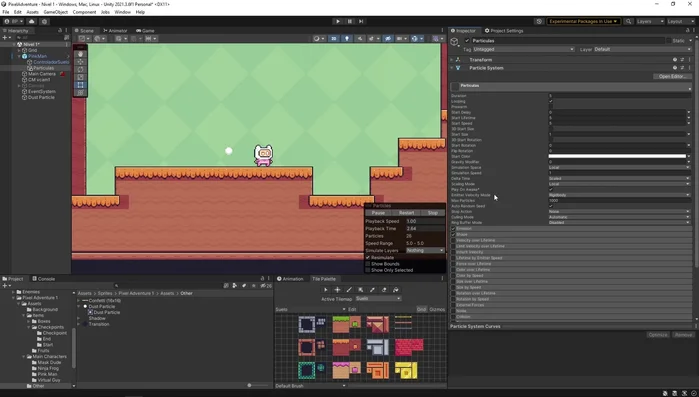
Task: Open the cloud services icon
Action: point(32,21)
